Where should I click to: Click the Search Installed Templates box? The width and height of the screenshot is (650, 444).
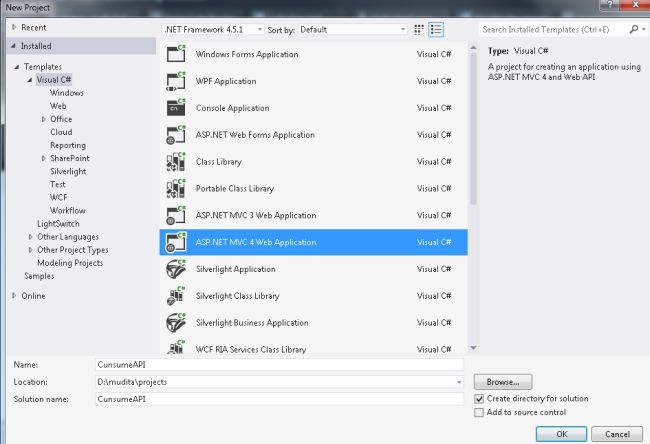point(553,29)
